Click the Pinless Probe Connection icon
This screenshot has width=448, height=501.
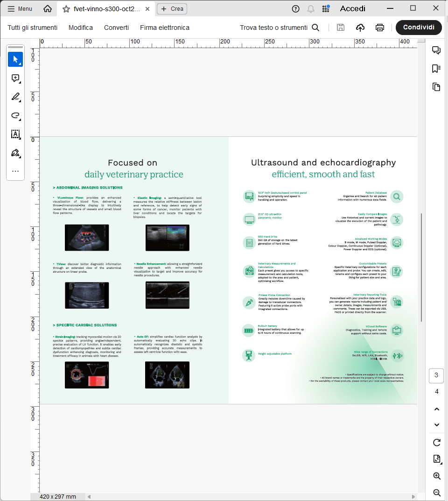tap(249, 302)
